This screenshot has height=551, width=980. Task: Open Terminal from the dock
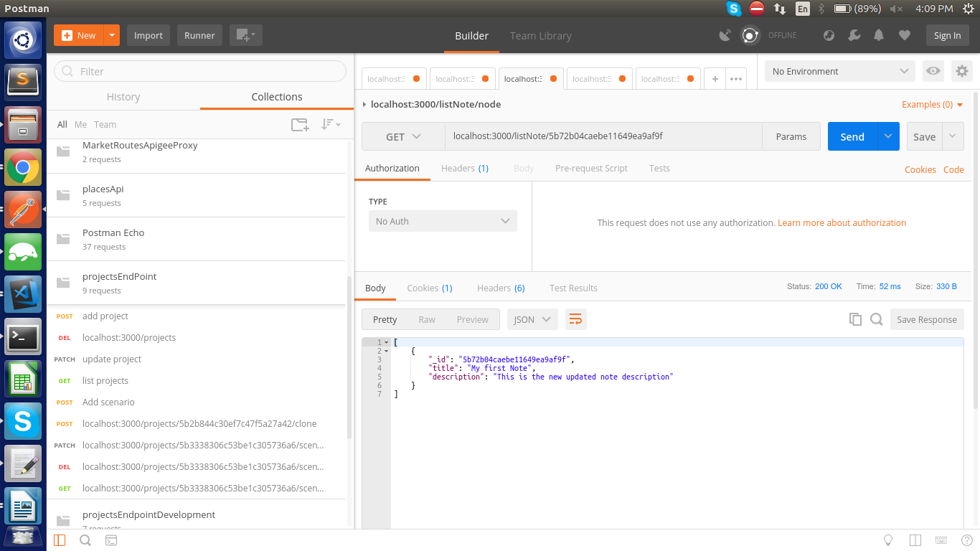[23, 336]
